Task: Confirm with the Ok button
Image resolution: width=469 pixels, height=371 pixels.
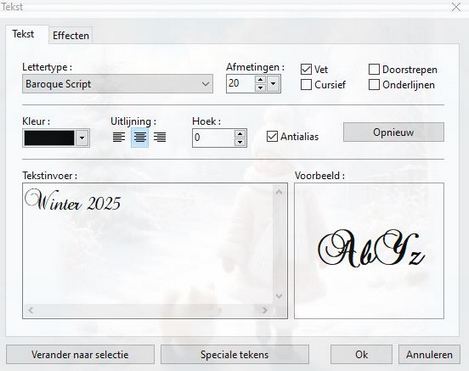Action: tap(361, 354)
